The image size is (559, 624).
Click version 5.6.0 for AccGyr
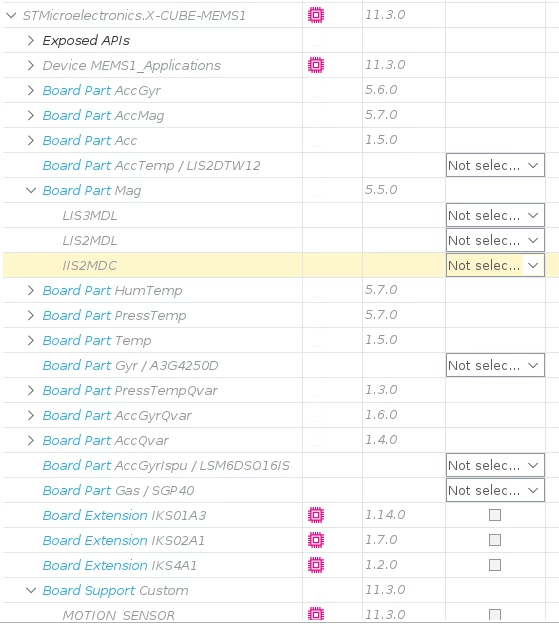[381, 90]
